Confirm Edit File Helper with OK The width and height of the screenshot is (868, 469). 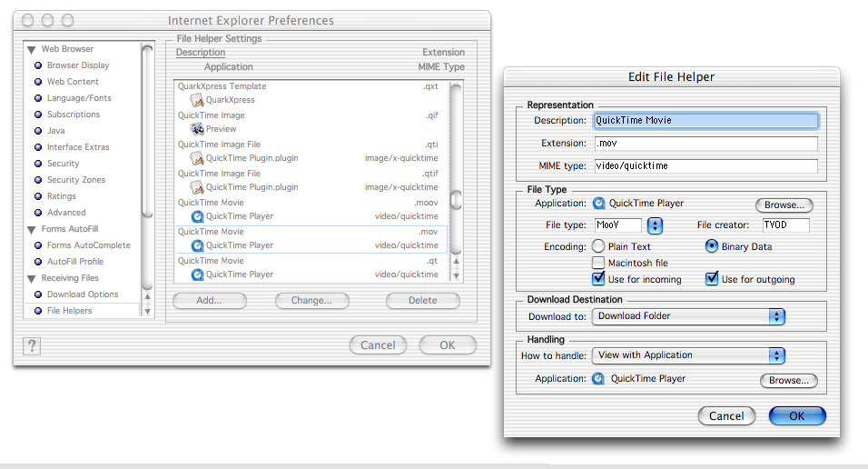click(x=796, y=415)
